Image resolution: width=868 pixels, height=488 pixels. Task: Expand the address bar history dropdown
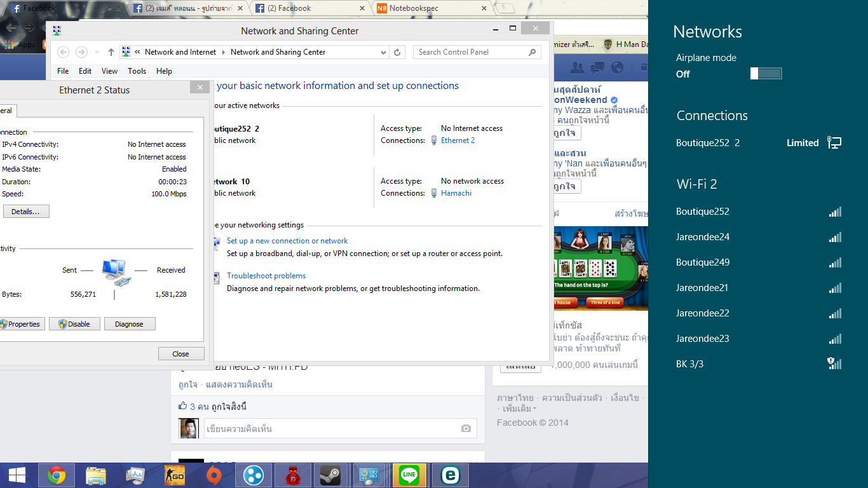pos(383,52)
